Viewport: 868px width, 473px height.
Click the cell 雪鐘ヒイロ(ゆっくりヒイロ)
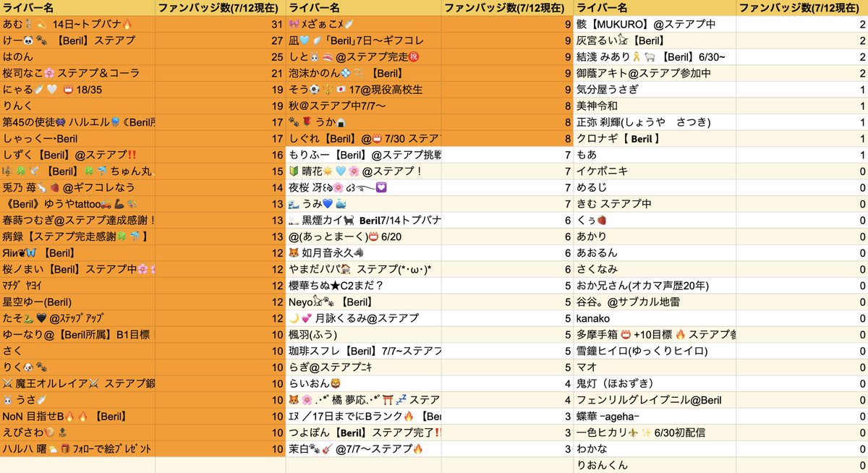[x=655, y=351]
